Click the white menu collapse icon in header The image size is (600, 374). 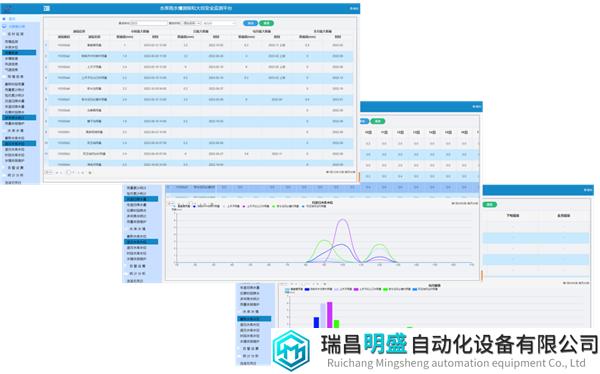coord(47,8)
